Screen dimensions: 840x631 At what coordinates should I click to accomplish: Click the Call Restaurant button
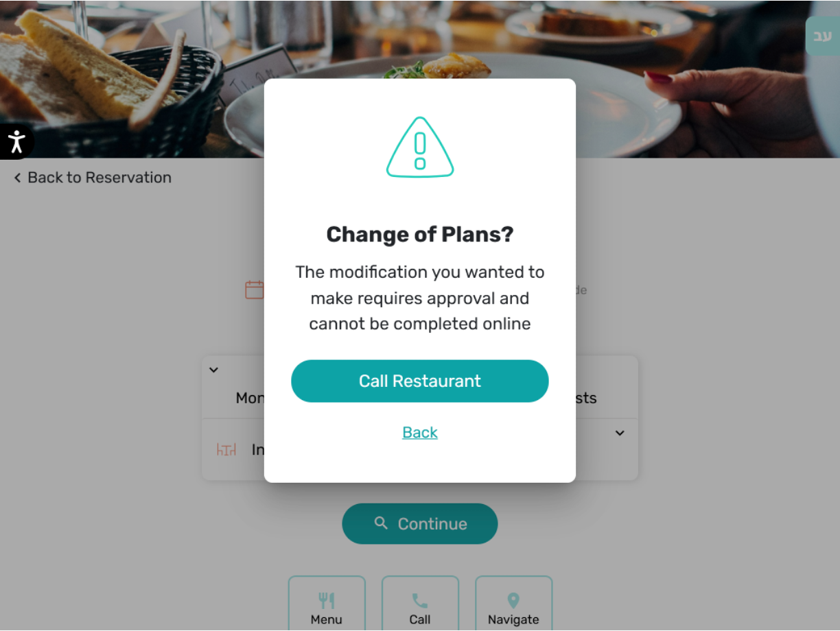click(420, 381)
